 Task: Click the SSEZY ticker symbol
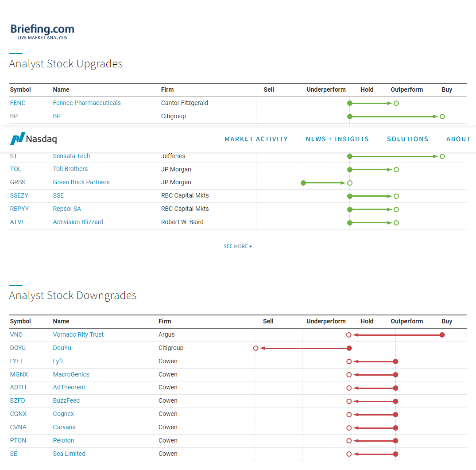point(19,195)
